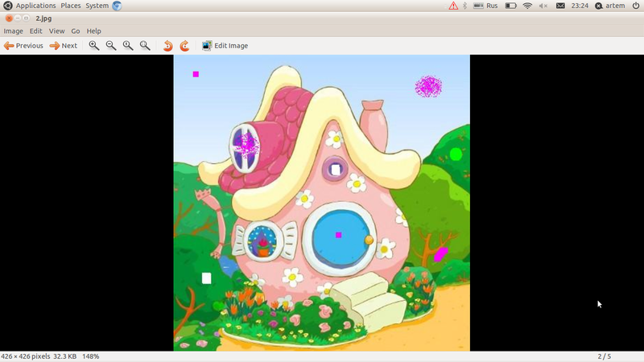Open the Applications menu in top panel
Viewport: 644px width, 362px height.
coord(35,6)
